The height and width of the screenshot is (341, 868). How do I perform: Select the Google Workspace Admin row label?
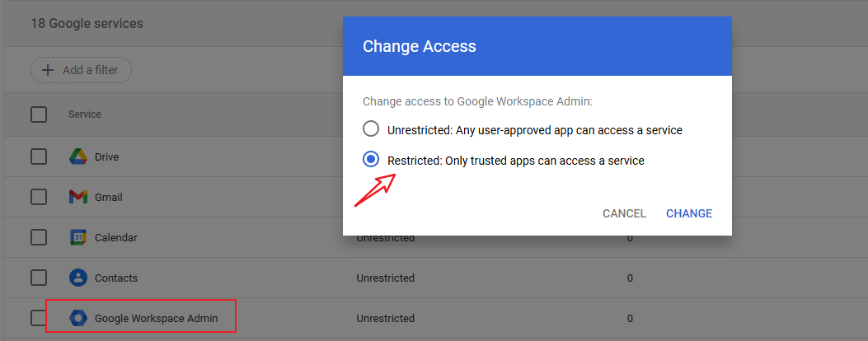(157, 318)
